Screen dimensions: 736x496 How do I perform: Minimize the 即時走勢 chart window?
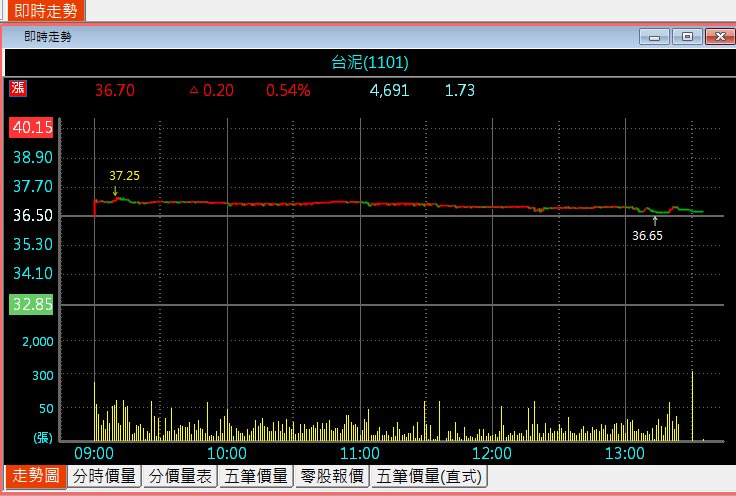pos(656,37)
